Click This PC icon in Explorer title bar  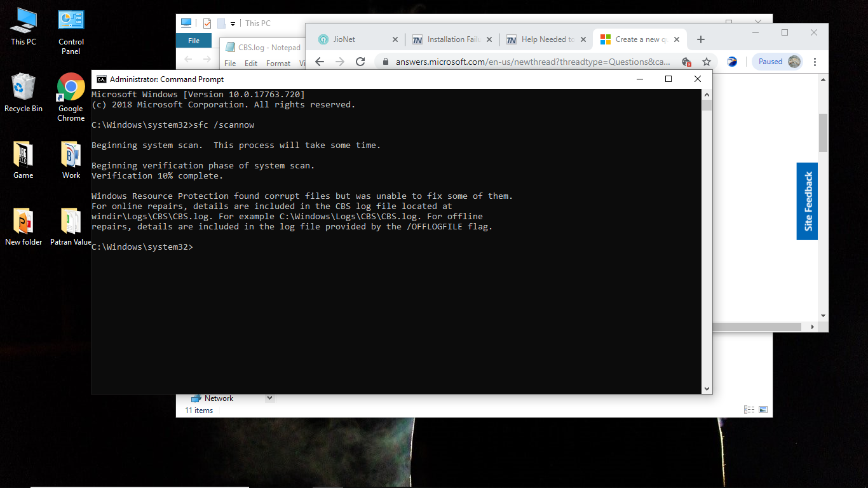[x=186, y=23]
